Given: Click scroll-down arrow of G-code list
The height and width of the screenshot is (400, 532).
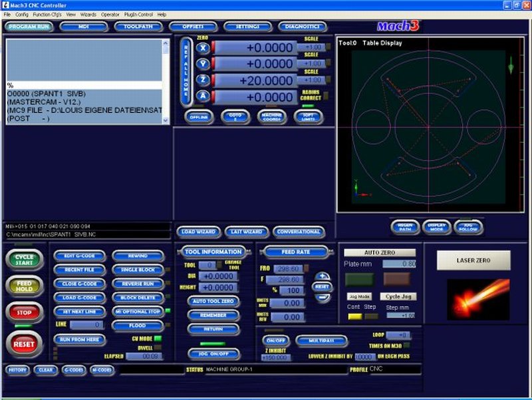Looking at the screenshot, I should [x=166, y=120].
